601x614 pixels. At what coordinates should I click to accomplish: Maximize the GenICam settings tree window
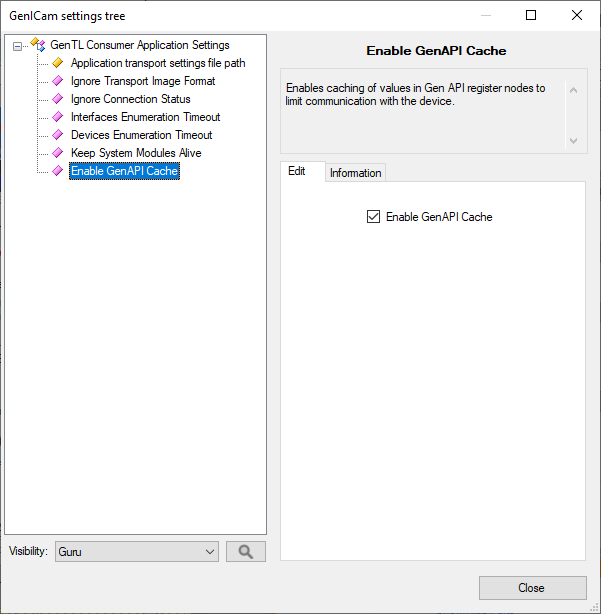click(531, 15)
